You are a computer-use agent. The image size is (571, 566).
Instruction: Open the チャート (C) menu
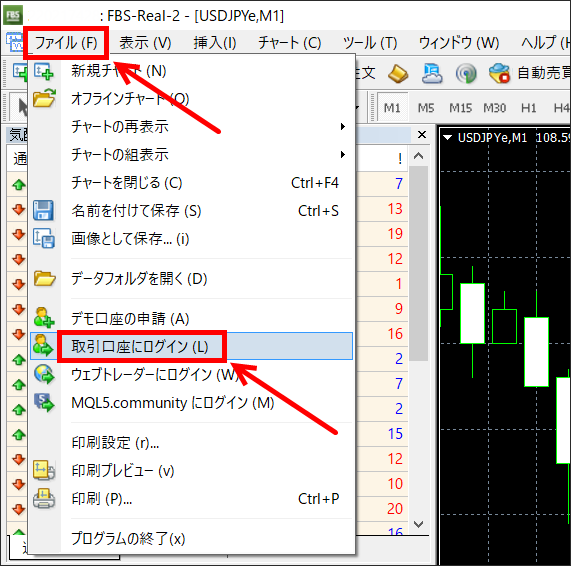tap(290, 43)
